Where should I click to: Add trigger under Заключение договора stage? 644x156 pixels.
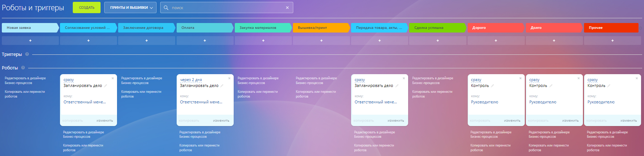[x=147, y=41]
